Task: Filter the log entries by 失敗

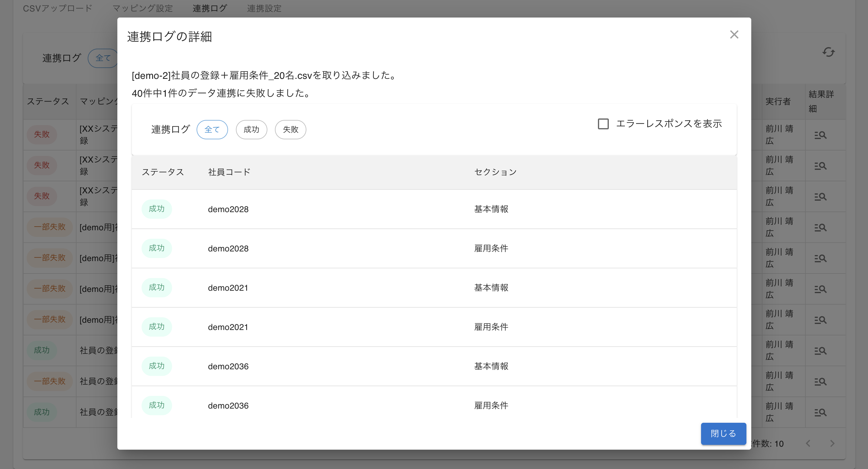Action: click(x=290, y=130)
